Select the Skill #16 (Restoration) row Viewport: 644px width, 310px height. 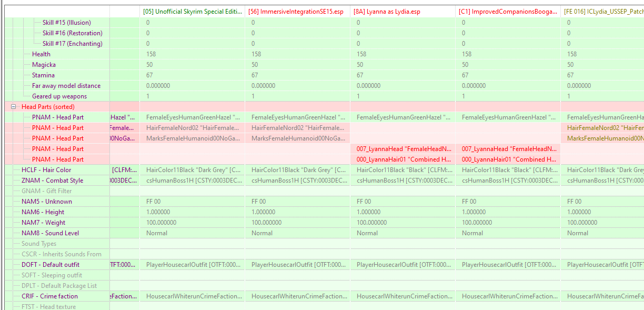pos(73,33)
